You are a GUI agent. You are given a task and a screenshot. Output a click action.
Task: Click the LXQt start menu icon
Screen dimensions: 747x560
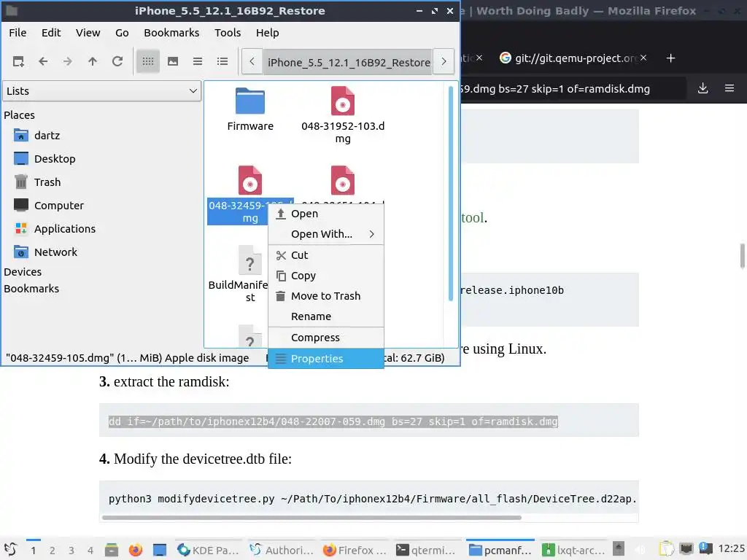tap(10, 550)
